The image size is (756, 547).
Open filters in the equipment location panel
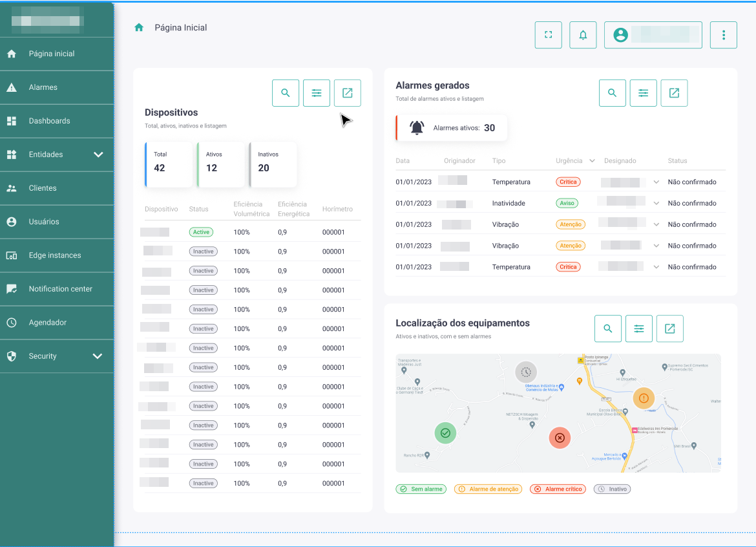pyautogui.click(x=639, y=328)
